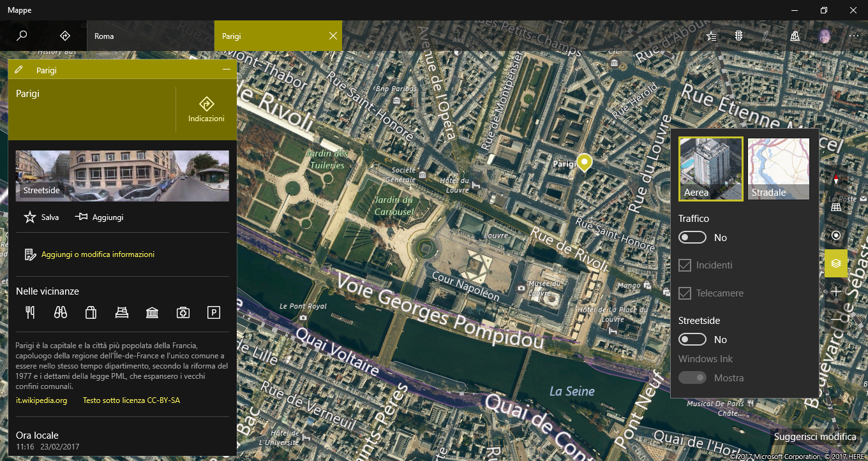The height and width of the screenshot is (461, 868).
Task: Check the Telecamere checkbox
Action: click(685, 293)
